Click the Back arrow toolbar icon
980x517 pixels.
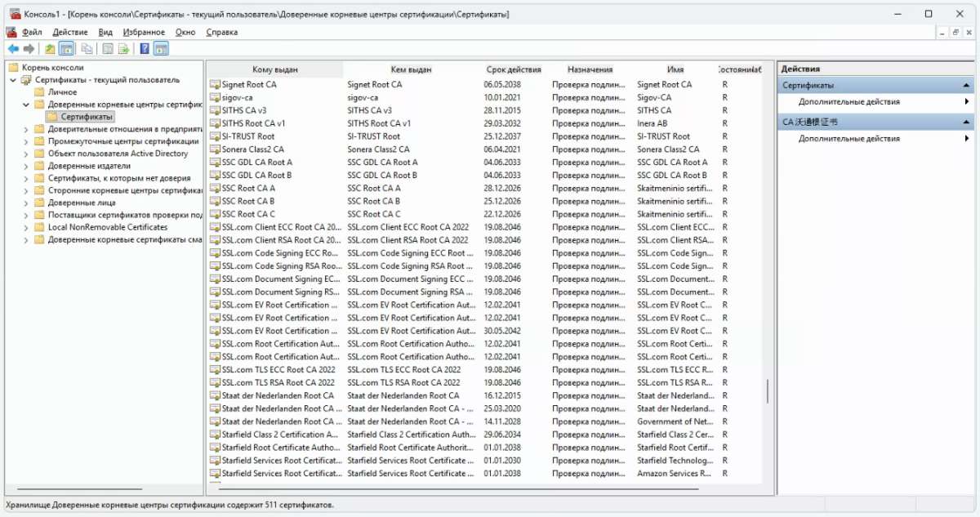point(13,49)
